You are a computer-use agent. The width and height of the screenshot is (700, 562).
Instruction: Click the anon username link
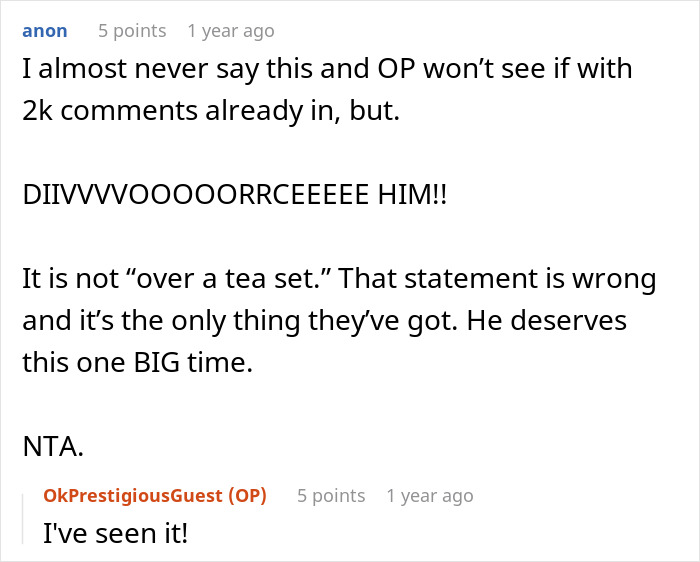(x=44, y=31)
